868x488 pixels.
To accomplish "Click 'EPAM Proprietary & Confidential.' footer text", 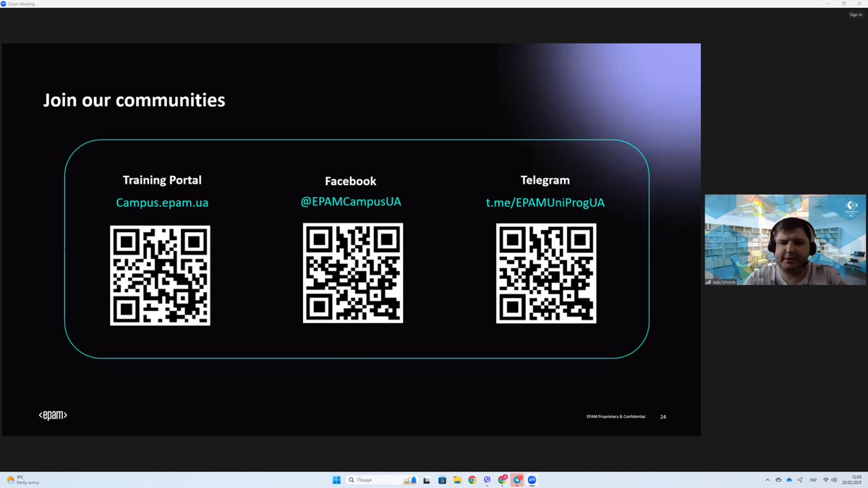I will (x=616, y=416).
